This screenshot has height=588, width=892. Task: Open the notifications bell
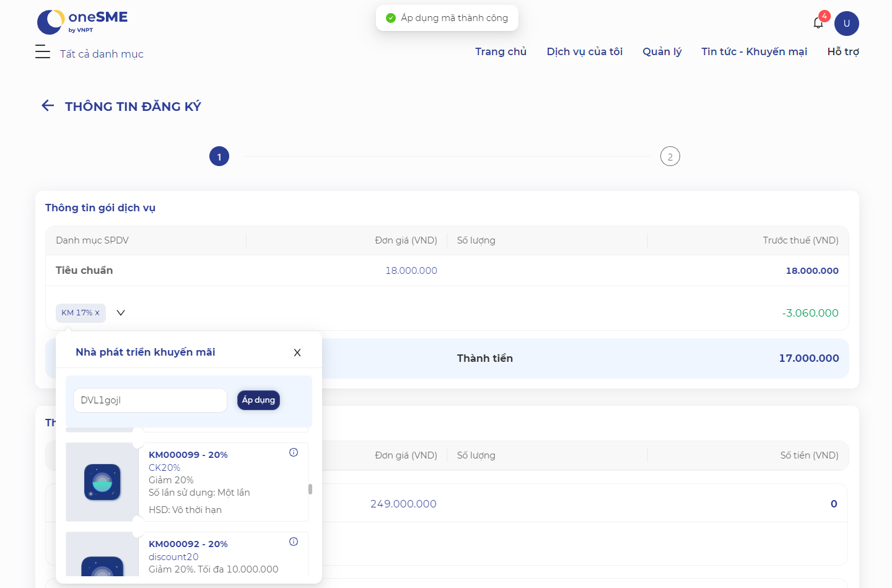pos(818,23)
